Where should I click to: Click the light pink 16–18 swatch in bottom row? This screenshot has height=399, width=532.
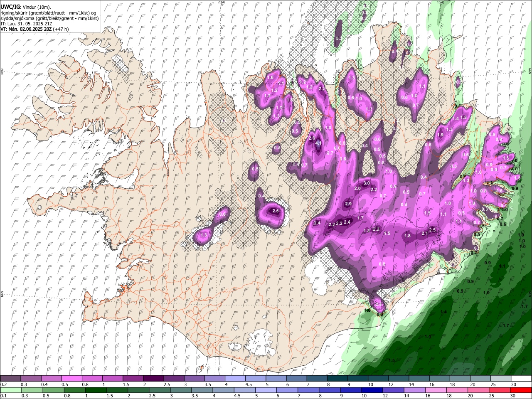[x=436, y=390]
